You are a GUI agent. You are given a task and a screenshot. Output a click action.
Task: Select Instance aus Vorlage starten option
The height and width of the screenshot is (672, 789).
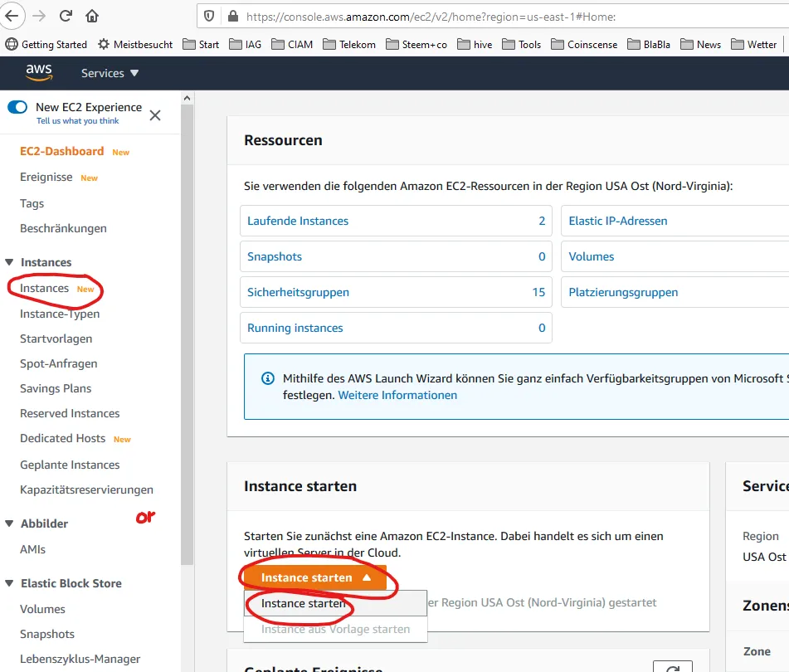(x=336, y=629)
